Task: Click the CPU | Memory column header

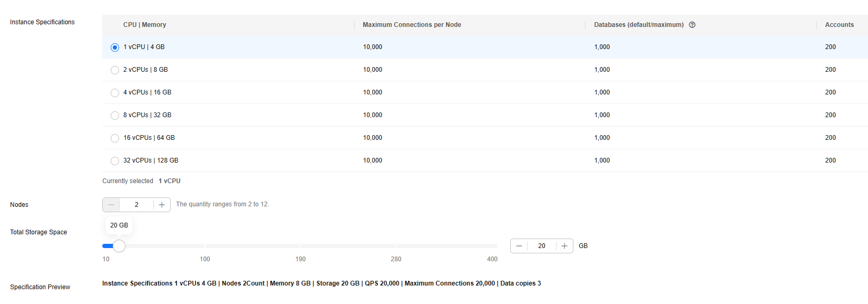Action: 144,25
